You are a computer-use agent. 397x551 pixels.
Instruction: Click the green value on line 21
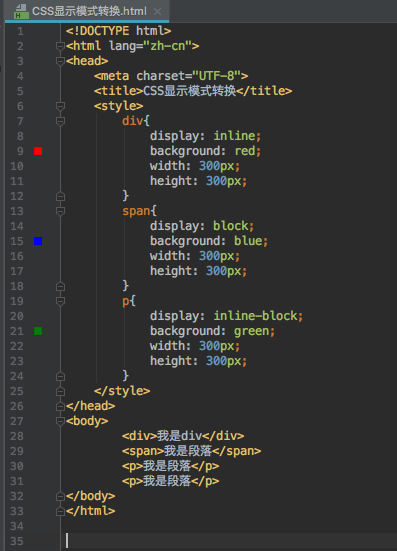pyautogui.click(x=252, y=331)
